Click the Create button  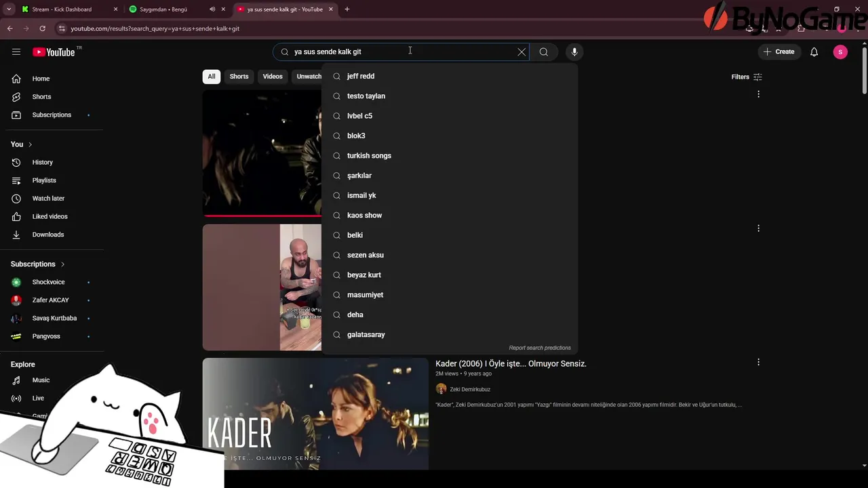(x=778, y=52)
